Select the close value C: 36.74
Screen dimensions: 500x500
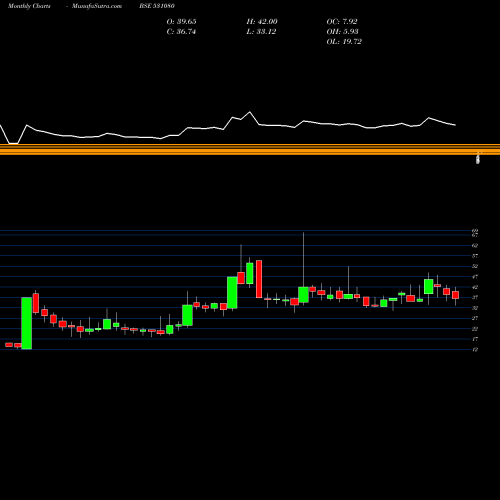click(181, 32)
